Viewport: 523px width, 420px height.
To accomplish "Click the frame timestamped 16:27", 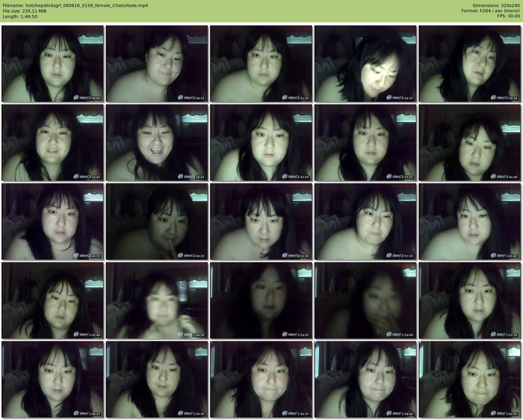I will click(x=365, y=64).
